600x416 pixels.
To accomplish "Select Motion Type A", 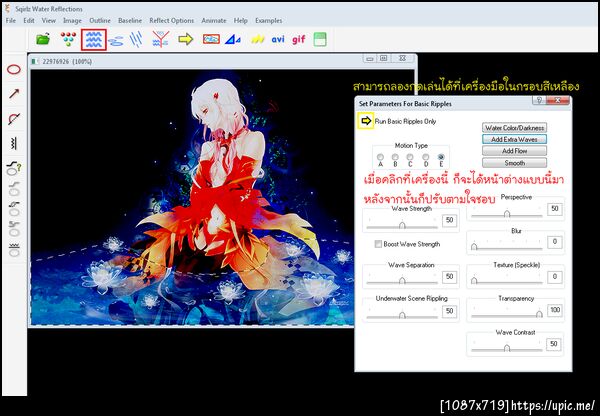I will pyautogui.click(x=380, y=157).
